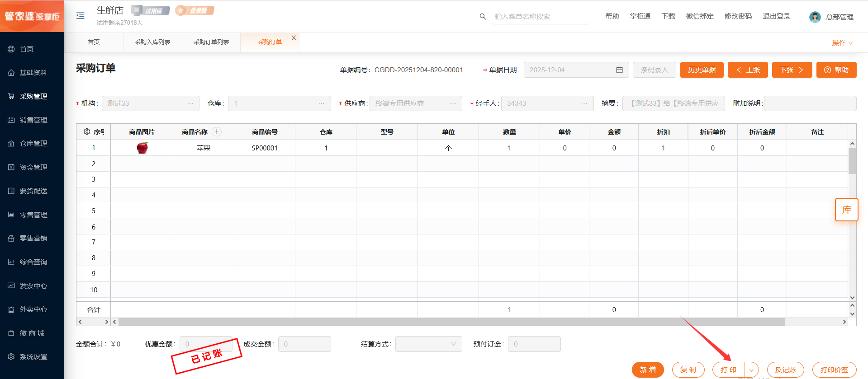Click the 总部管理 user avatar
This screenshot has height=379, width=868.
pos(815,17)
